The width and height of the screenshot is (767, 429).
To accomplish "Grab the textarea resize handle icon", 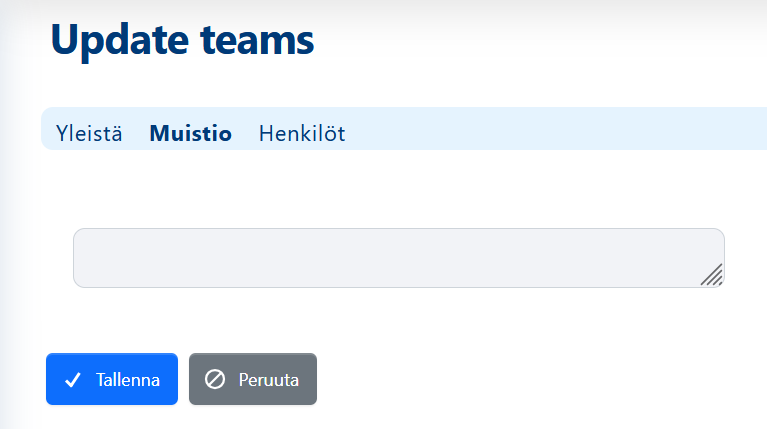I will coord(712,274).
